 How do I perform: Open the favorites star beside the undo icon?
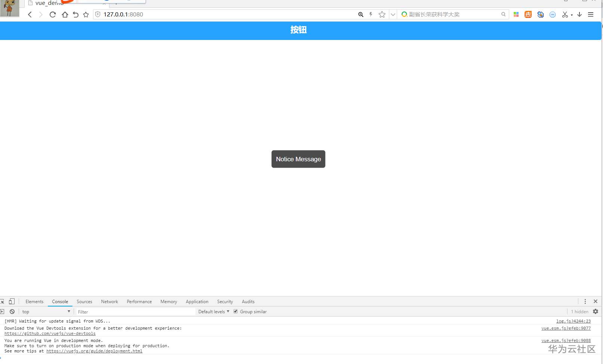86,15
